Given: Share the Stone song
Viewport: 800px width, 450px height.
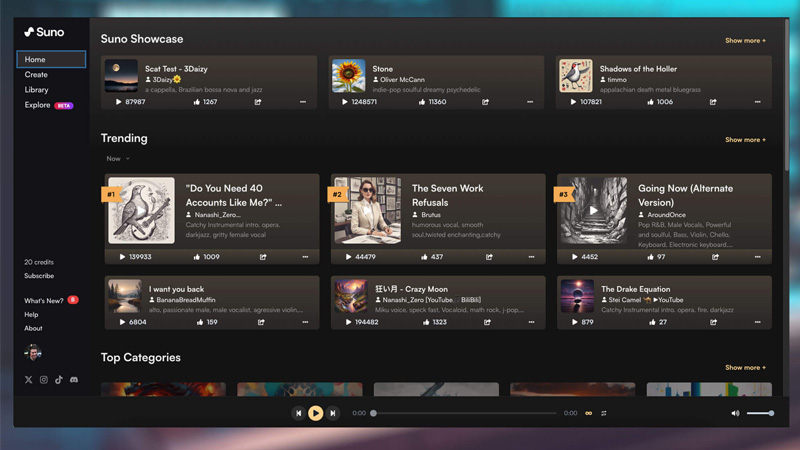Looking at the screenshot, I should [x=485, y=102].
